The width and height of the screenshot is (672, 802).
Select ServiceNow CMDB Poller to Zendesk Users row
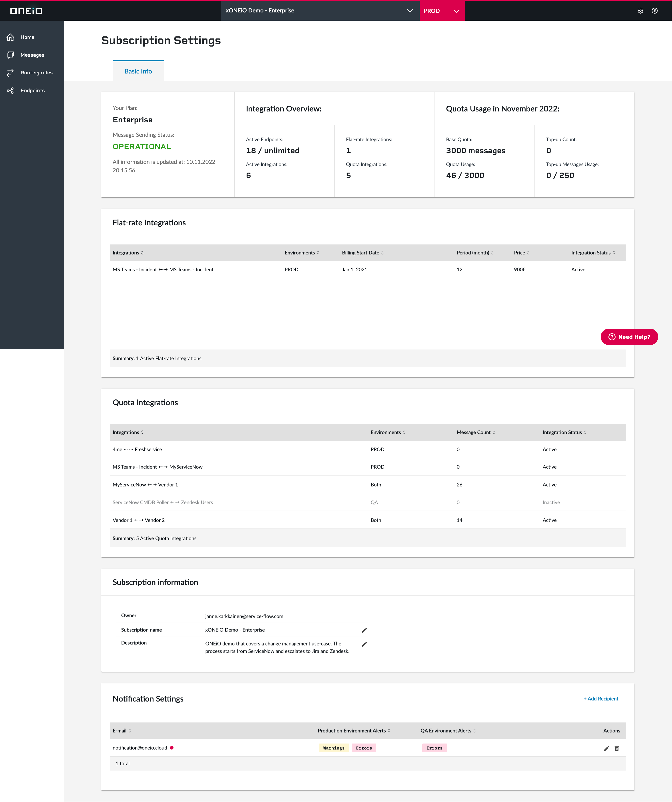coord(367,503)
